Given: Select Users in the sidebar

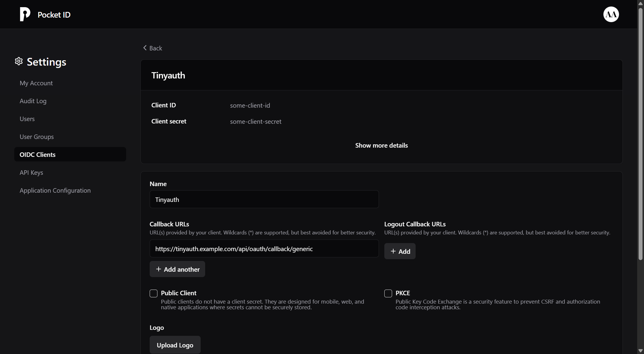Looking at the screenshot, I should (27, 118).
